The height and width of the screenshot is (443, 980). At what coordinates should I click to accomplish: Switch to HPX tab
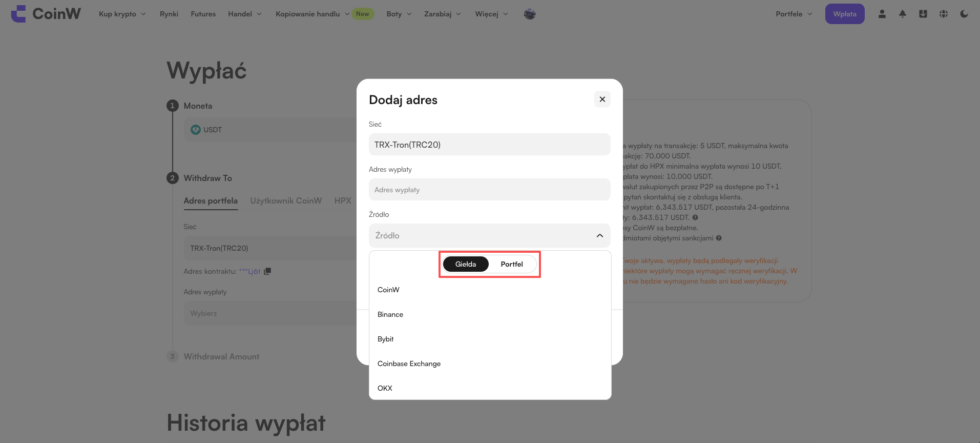click(x=343, y=201)
